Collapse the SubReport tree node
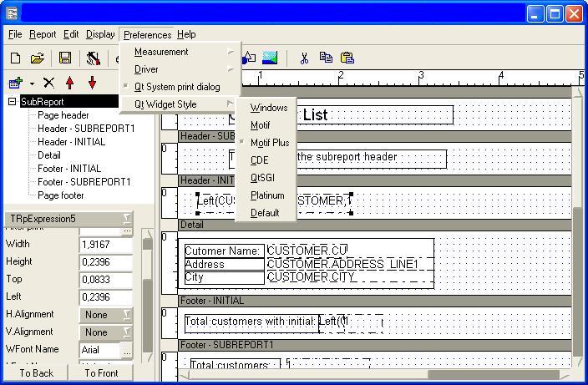The width and height of the screenshot is (588, 385). (12, 102)
